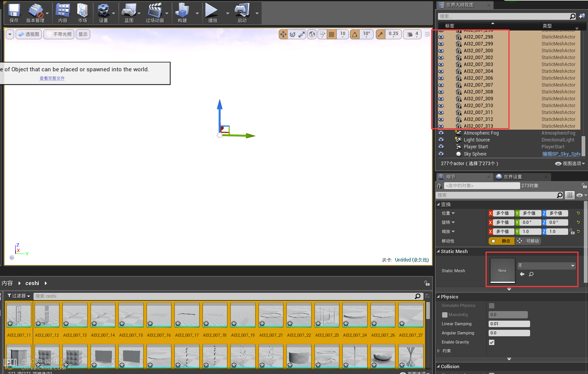Toggle visibility of Player Start actor
Screen dimensions: 588x374
click(441, 147)
